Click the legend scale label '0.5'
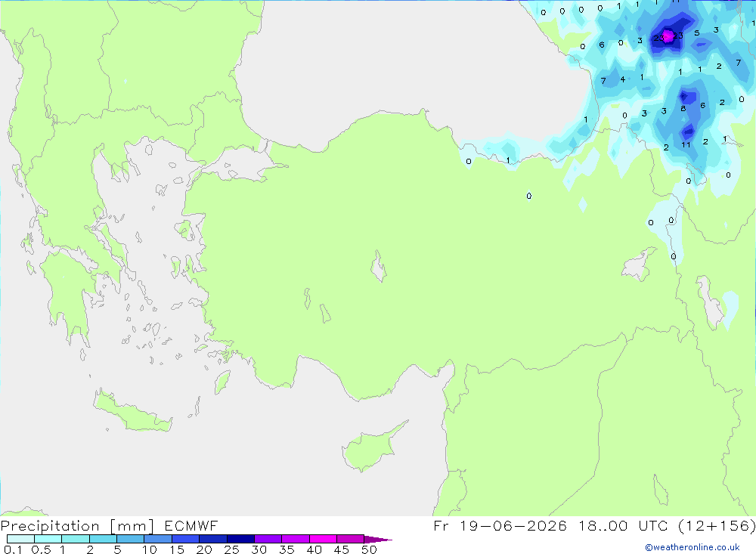This screenshot has height=554, width=756. (x=41, y=549)
